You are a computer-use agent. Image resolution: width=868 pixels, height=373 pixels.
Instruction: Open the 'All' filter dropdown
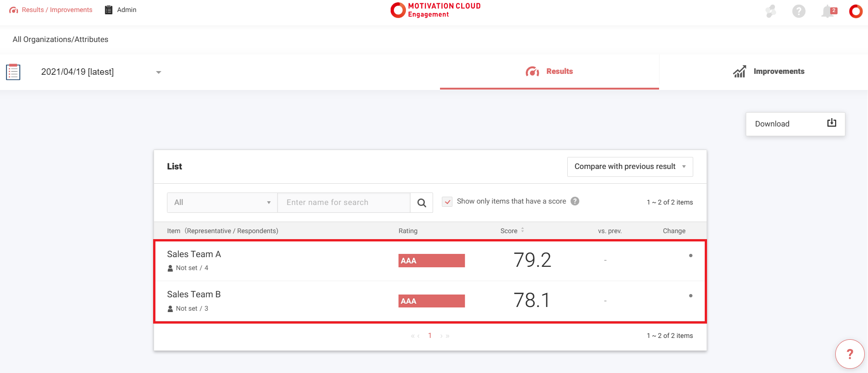(222, 203)
